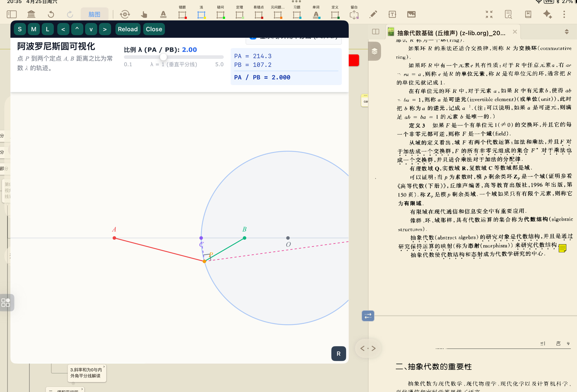Click the layers stack icon

pyautogui.click(x=374, y=51)
